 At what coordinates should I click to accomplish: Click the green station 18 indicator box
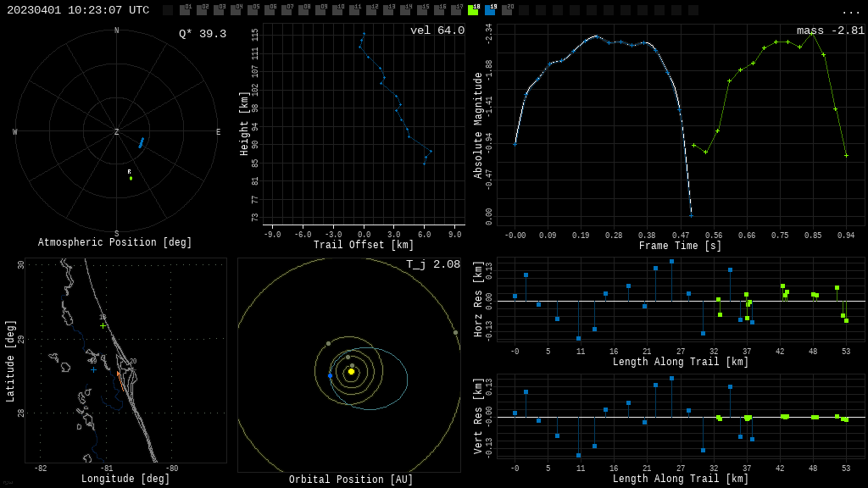473,10
